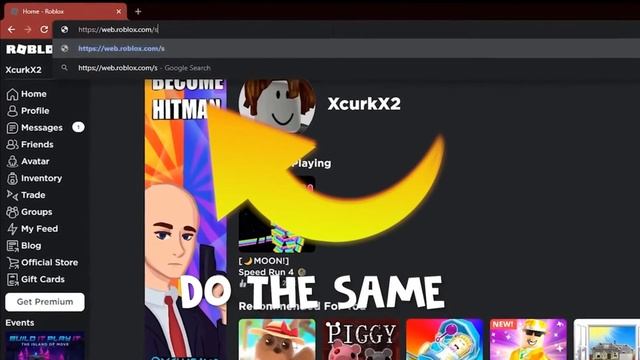This screenshot has height=360, width=640.
Task: Open a new browser tab
Action: coord(138,11)
